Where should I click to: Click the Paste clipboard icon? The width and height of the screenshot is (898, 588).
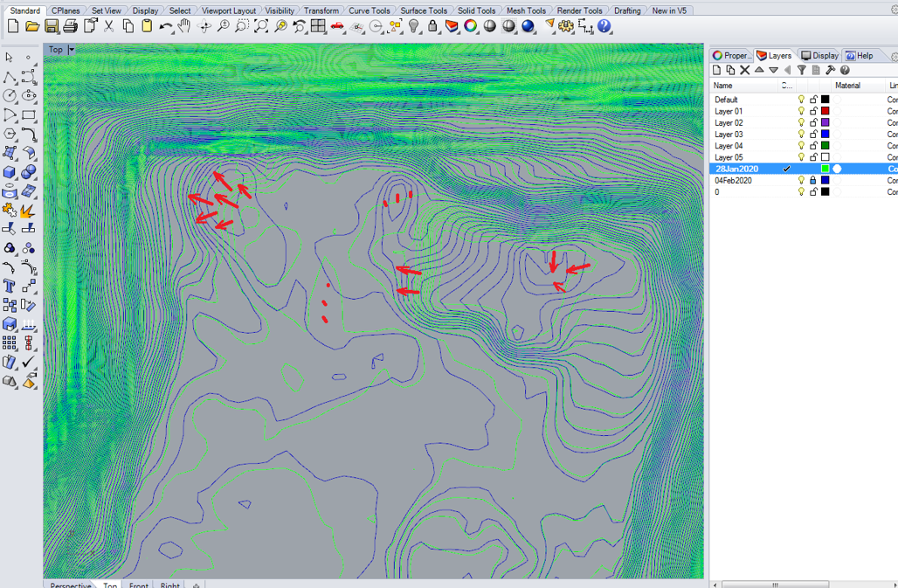coord(147,26)
